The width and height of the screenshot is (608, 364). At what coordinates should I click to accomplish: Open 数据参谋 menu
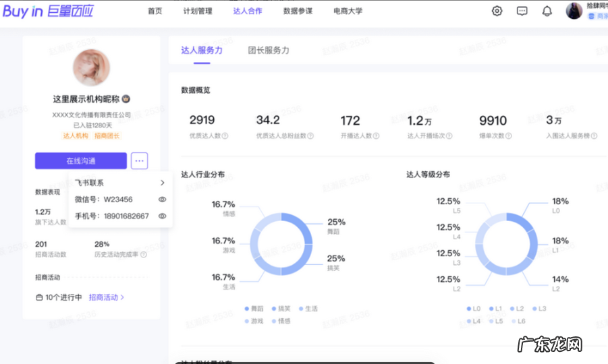pyautogui.click(x=298, y=11)
